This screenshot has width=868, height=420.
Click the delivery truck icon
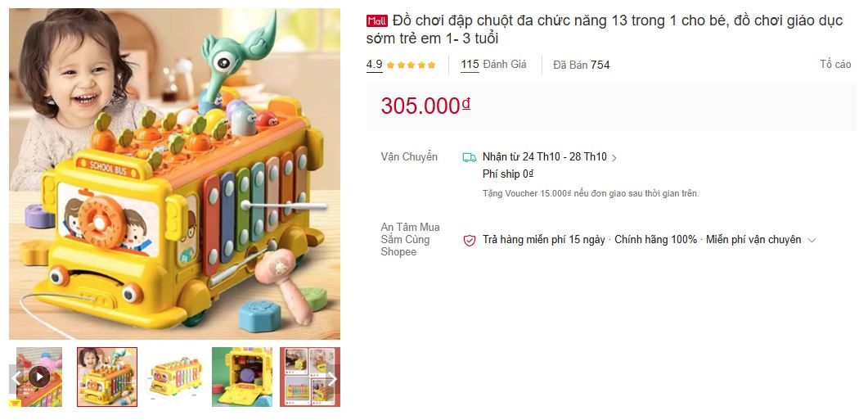point(470,157)
